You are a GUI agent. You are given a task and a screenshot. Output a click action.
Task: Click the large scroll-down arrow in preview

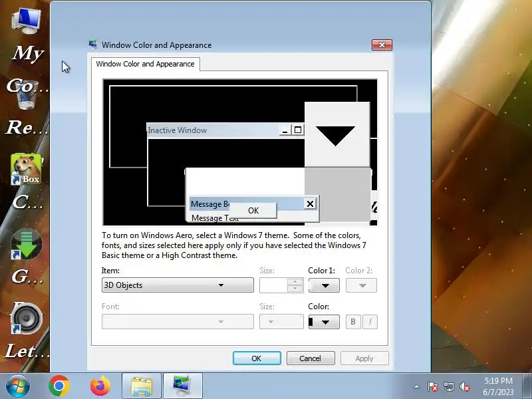click(336, 134)
